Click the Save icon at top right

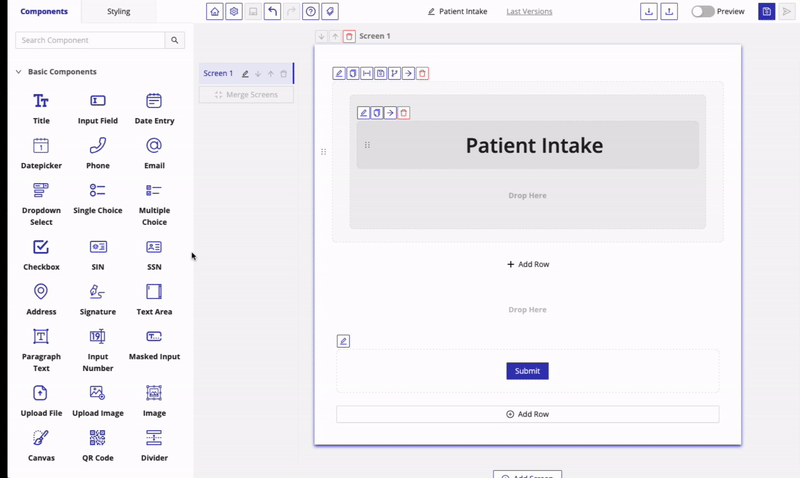coord(766,12)
